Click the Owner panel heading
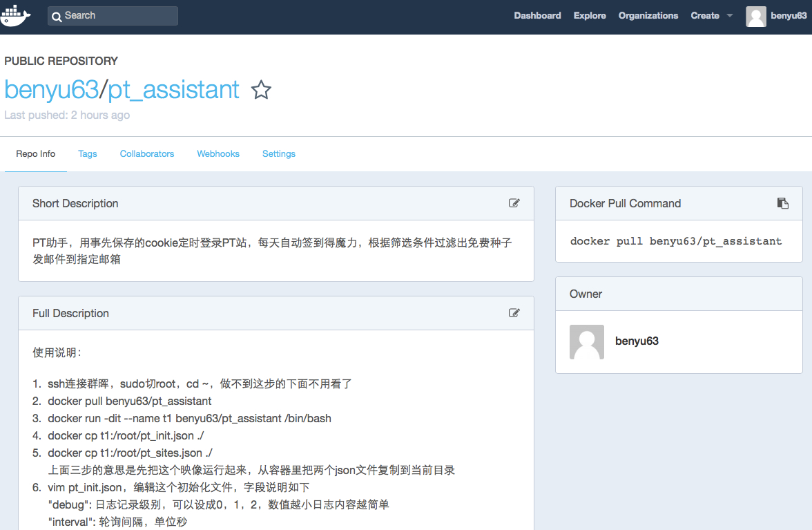The image size is (812, 530). point(586,294)
